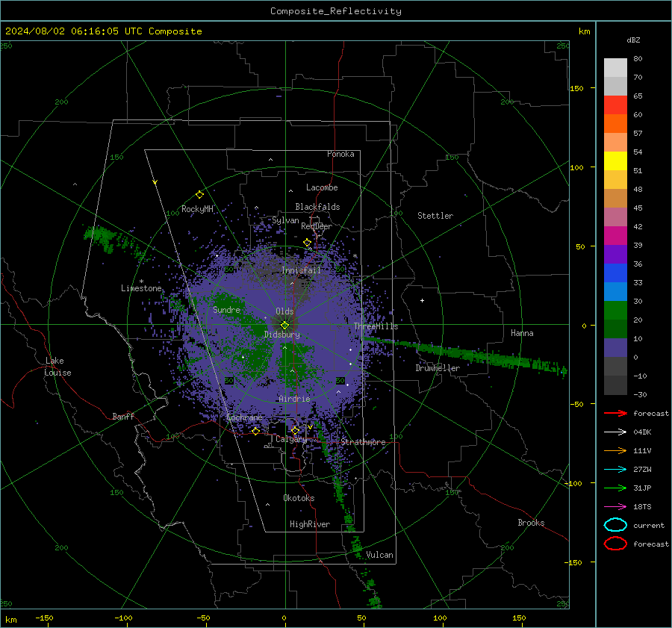The width and height of the screenshot is (672, 628).
Task: Click the Lake Louise label
Action: 57,367
